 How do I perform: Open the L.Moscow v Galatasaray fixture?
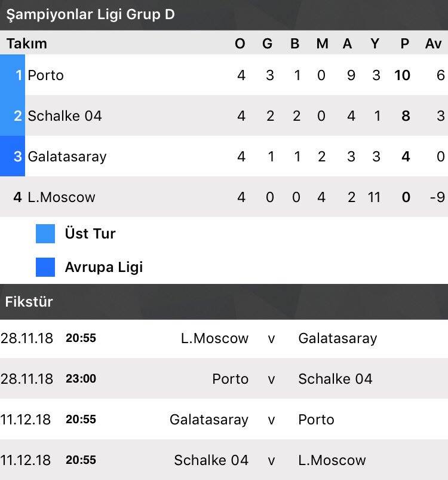[224, 338]
